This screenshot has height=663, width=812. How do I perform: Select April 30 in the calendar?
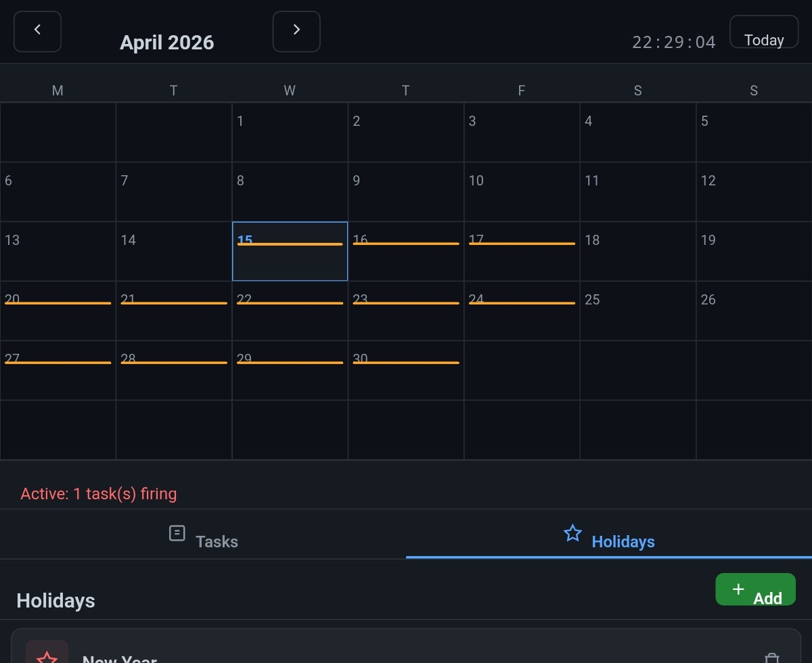tap(406, 370)
